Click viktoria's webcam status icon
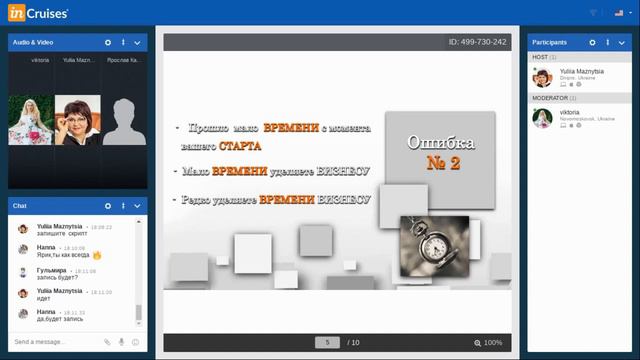The image size is (640, 360). [x=578, y=125]
